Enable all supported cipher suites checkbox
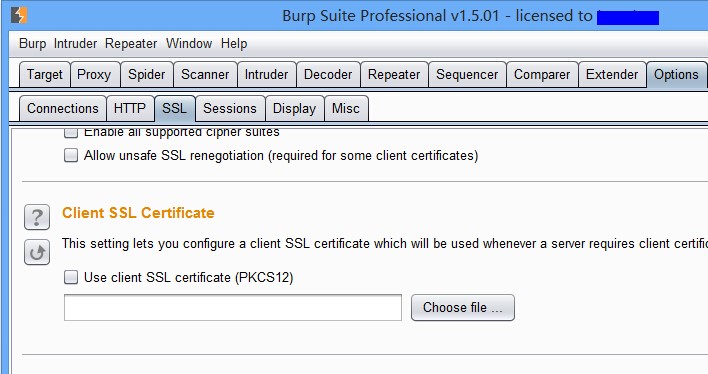Screen dimensions: 708x374 (71, 132)
